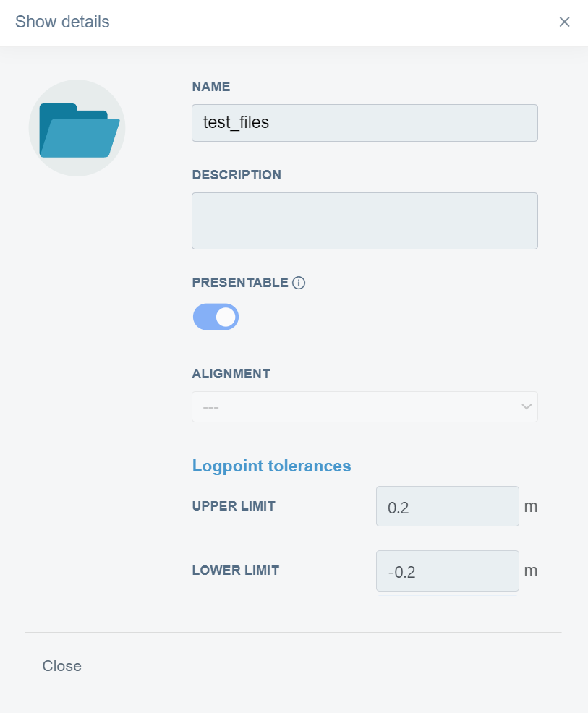Screen dimensions: 588x713
Task: Focus the empty Description text area
Action: [365, 221]
